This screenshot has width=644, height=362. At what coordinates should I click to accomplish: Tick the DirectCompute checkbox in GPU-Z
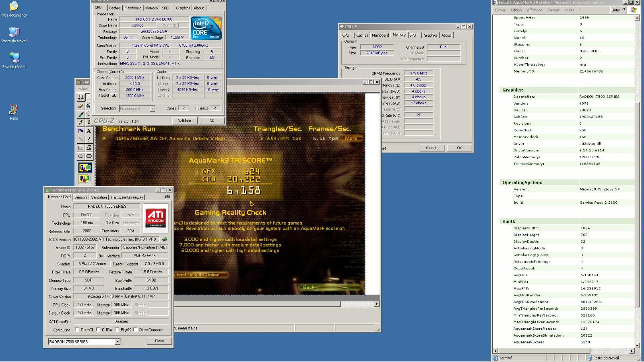tap(135, 330)
